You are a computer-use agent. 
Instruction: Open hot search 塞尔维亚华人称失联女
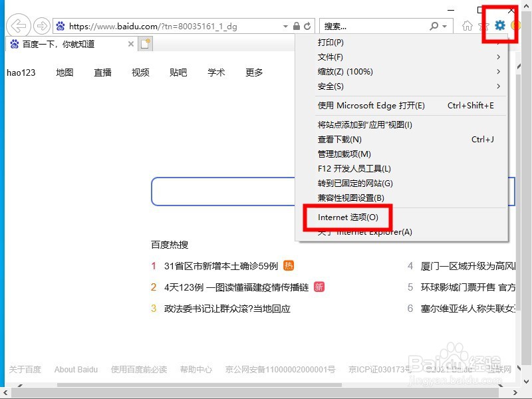(x=468, y=309)
